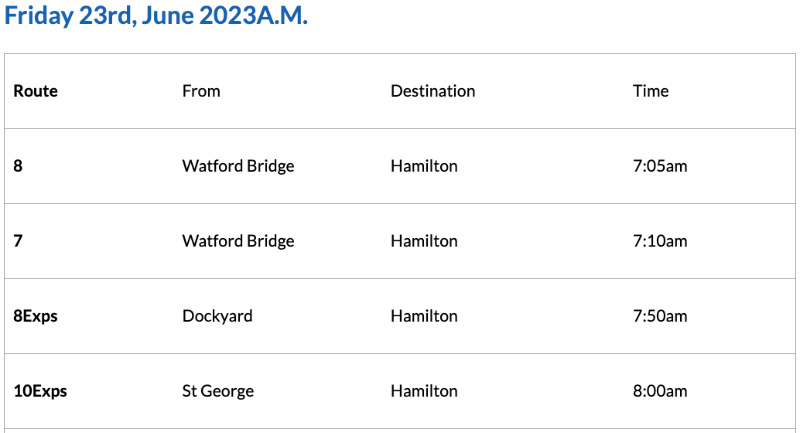Click route number 8 cell
Screen dimensions: 800x433
click(18, 166)
